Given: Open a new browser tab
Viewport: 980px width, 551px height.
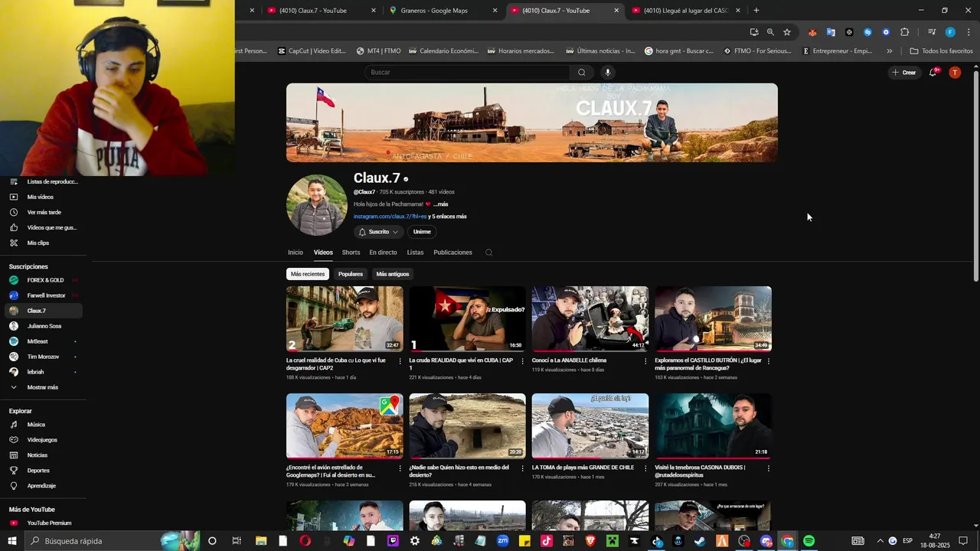Looking at the screenshot, I should pyautogui.click(x=756, y=11).
